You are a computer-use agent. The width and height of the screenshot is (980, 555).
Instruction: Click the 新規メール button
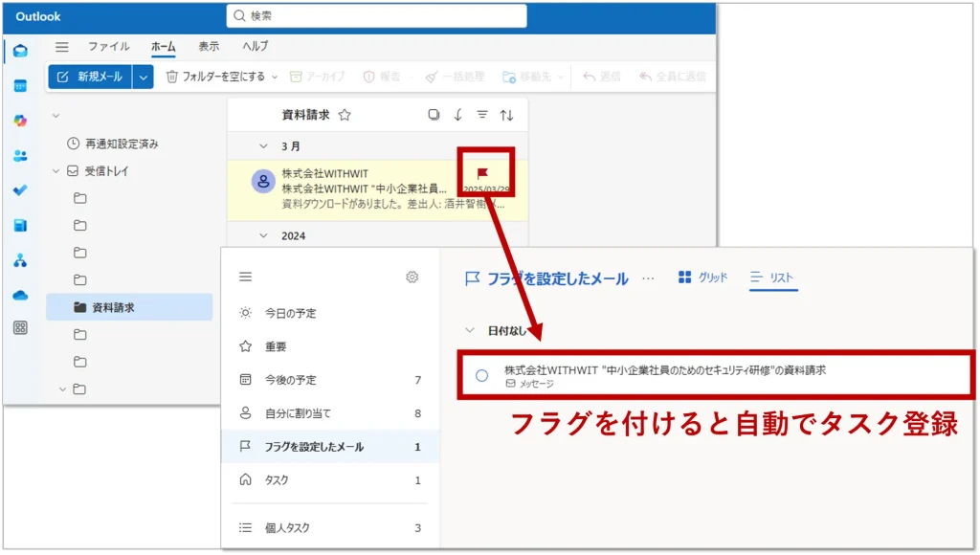(x=90, y=77)
